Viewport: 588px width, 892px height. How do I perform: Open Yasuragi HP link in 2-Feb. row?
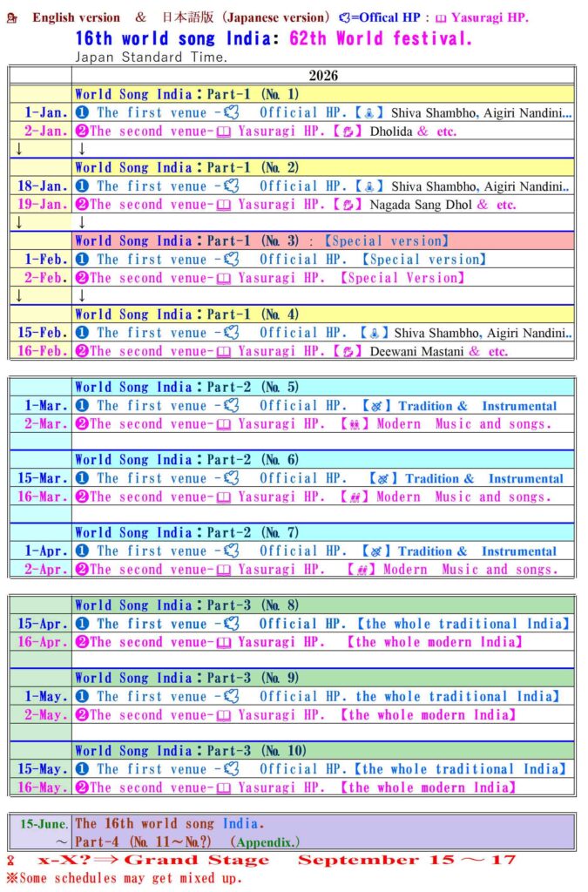[279, 278]
